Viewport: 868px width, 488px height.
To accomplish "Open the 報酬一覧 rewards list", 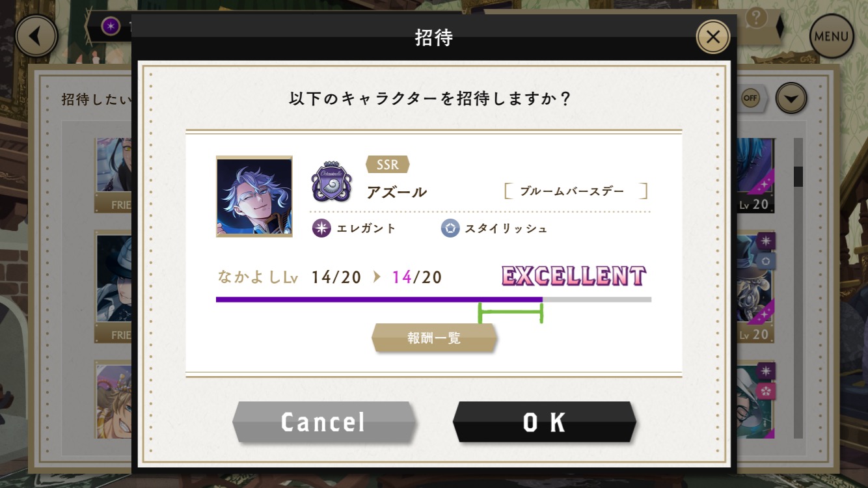I will point(434,338).
